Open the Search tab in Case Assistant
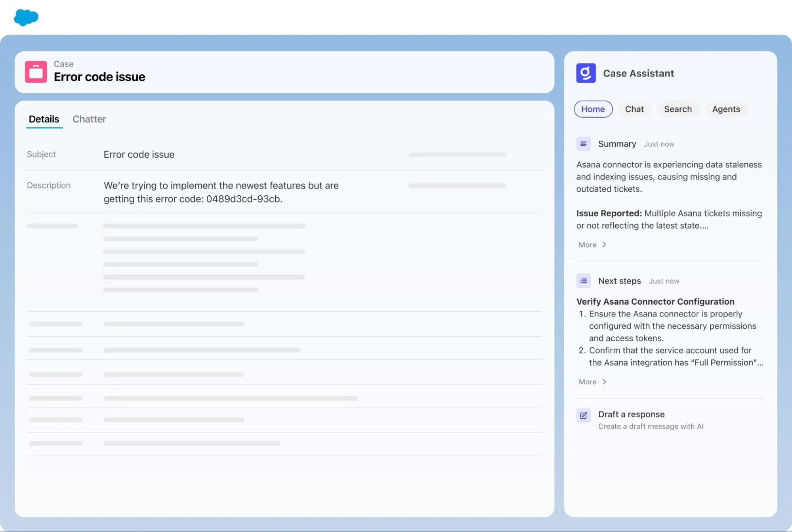Image resolution: width=792 pixels, height=532 pixels. 677,109
